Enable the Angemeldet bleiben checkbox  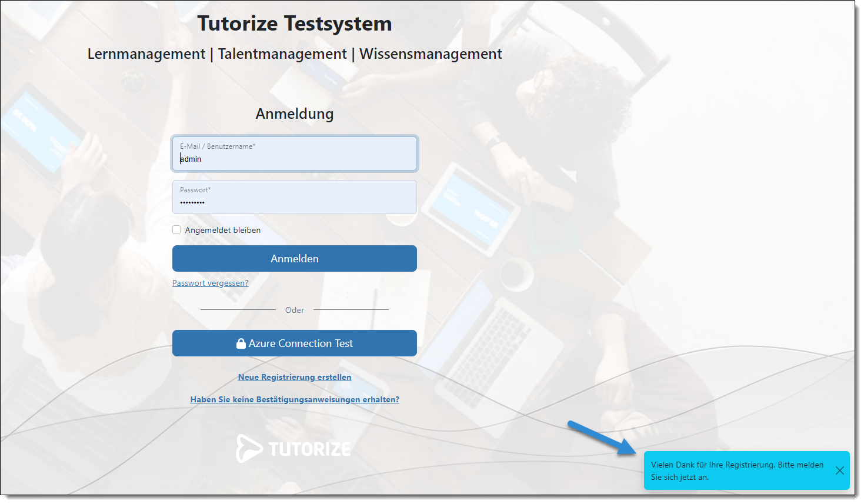(x=176, y=229)
